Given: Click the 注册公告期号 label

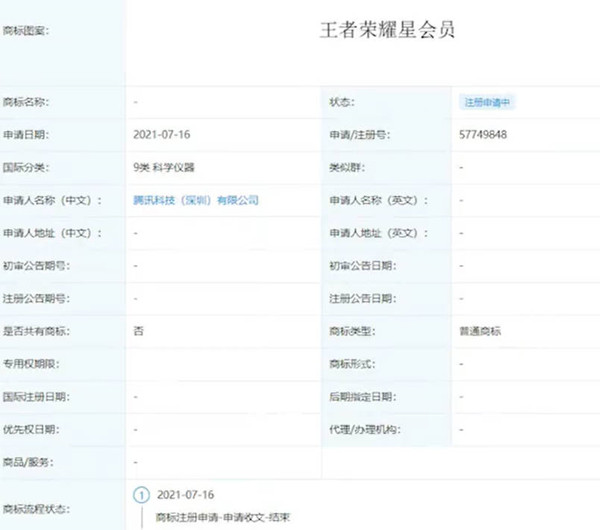Looking at the screenshot, I should click(x=36, y=298).
